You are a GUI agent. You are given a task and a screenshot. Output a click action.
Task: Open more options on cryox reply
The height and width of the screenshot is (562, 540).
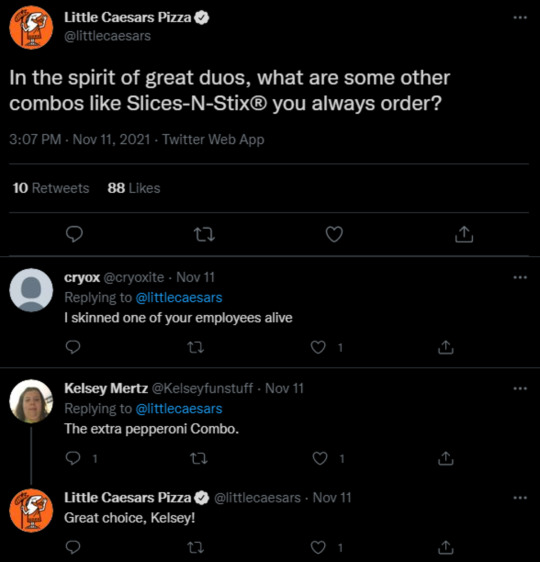(x=520, y=277)
